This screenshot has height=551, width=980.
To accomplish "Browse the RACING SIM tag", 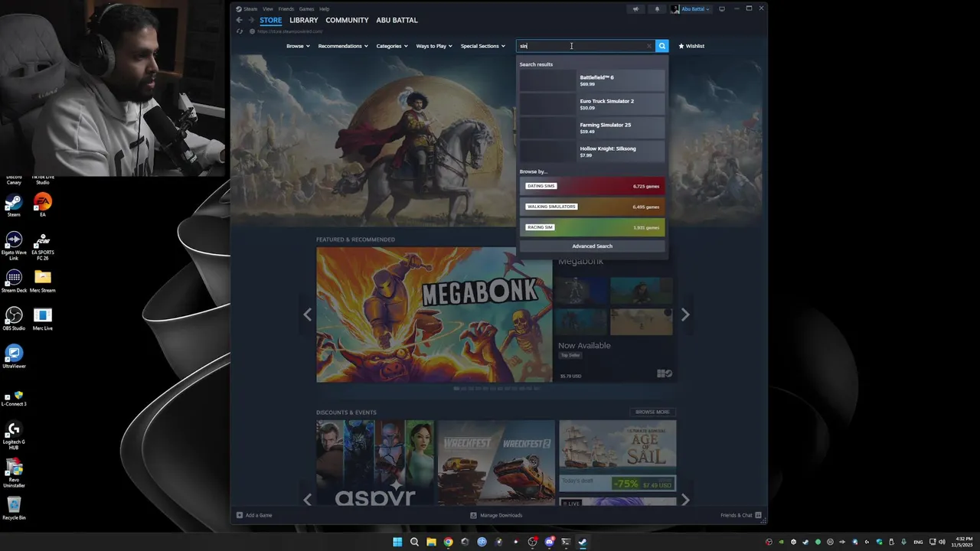I will [592, 227].
